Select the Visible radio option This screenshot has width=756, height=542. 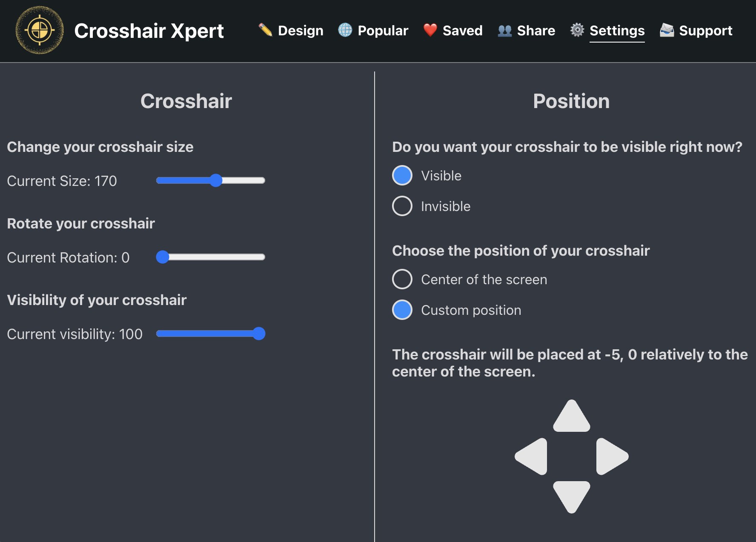[402, 175]
